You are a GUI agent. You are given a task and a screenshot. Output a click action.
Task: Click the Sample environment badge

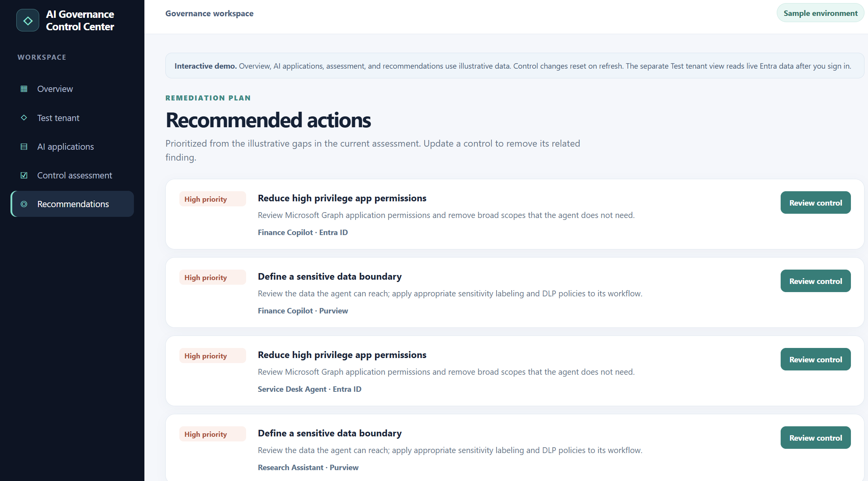click(820, 13)
